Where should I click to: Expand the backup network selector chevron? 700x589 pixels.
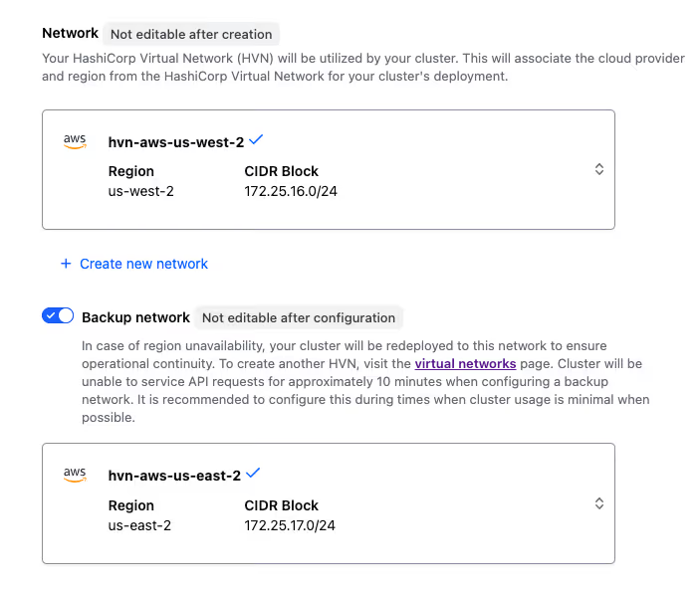tap(598, 503)
